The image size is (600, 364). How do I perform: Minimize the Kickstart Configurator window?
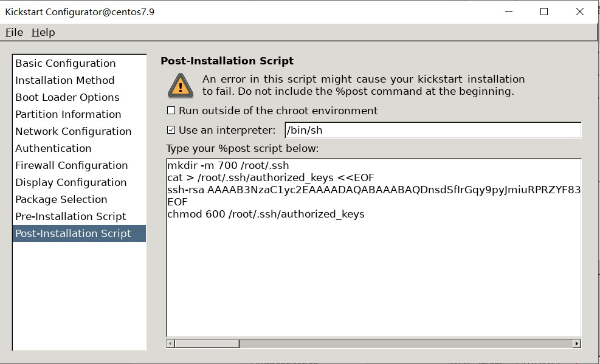(509, 12)
